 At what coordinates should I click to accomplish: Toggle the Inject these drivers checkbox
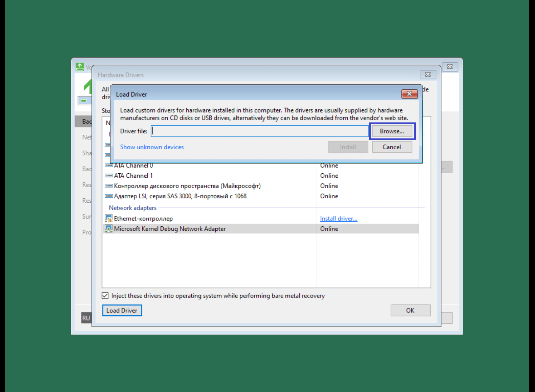(x=105, y=296)
